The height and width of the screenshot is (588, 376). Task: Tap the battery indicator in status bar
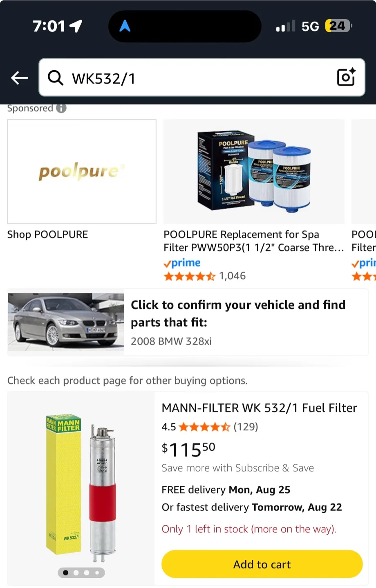point(338,26)
